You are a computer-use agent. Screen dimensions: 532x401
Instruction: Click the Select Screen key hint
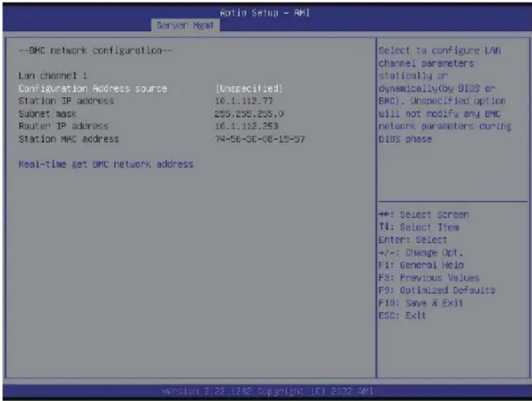424,215
